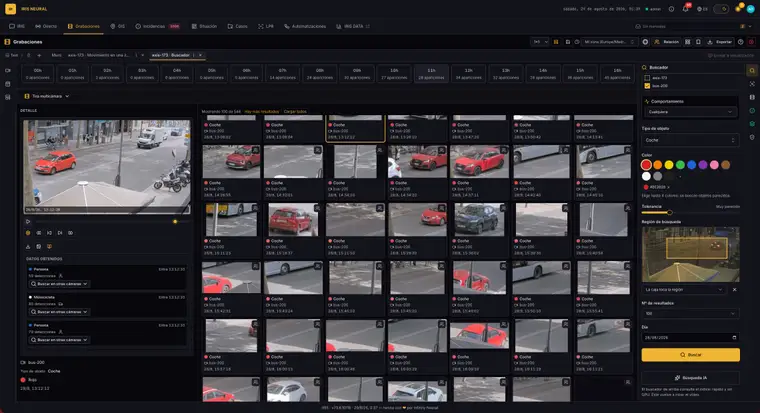Click the camera icon in left sidebar

[8, 71]
